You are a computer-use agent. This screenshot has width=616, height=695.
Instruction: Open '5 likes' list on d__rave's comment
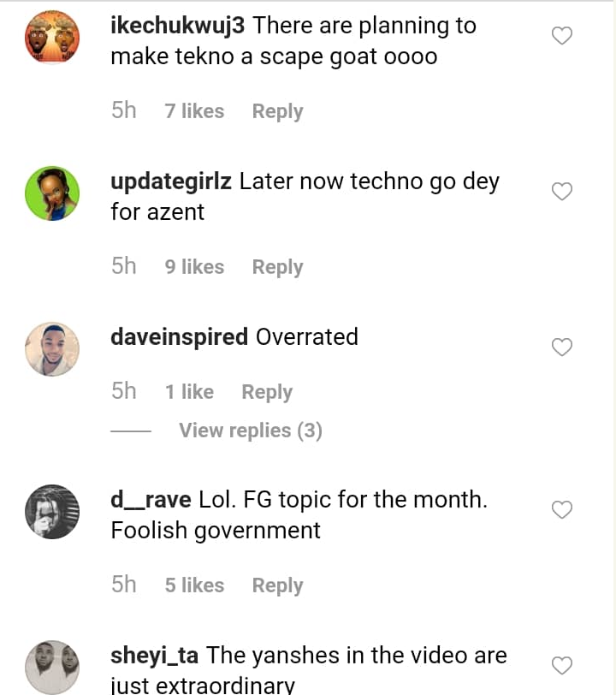click(x=194, y=585)
